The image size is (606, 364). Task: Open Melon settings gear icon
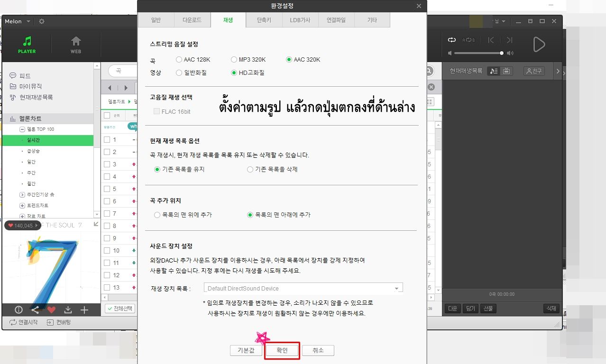(42, 22)
